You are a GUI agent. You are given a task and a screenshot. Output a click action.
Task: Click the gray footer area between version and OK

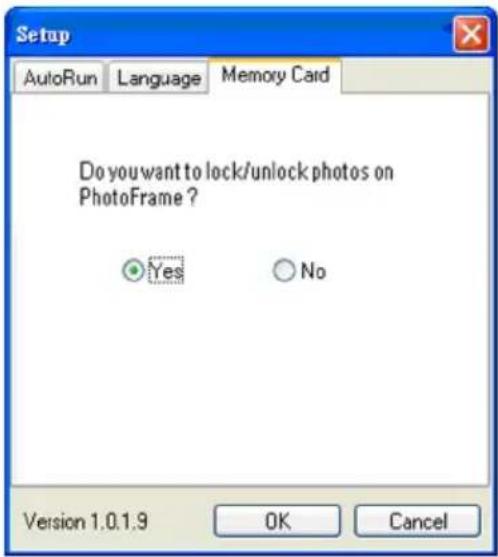(x=181, y=521)
